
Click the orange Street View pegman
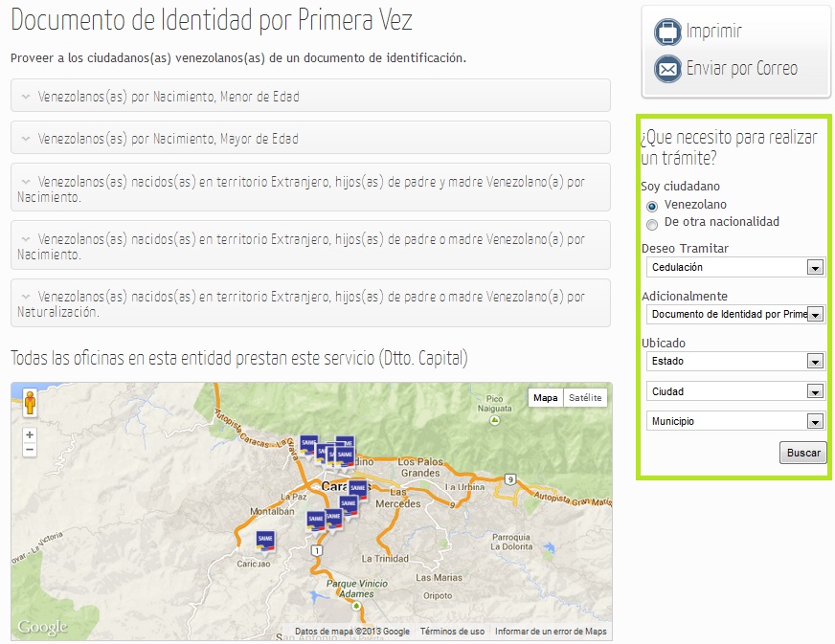[30, 402]
